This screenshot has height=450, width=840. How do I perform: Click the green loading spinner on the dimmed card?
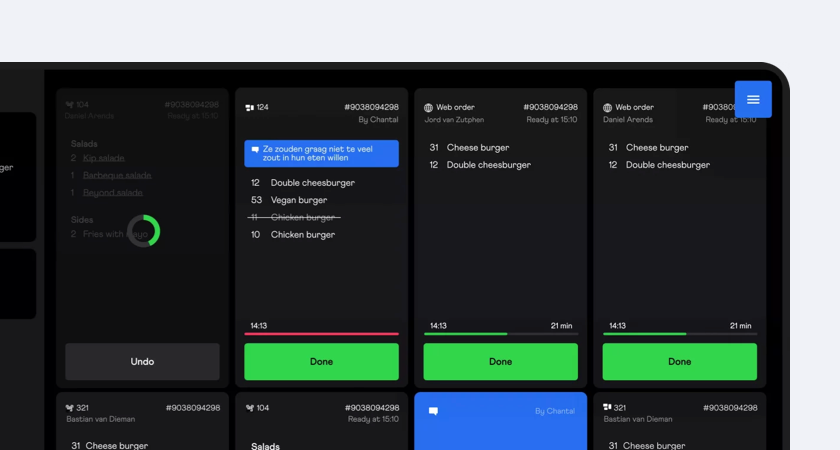tap(144, 231)
